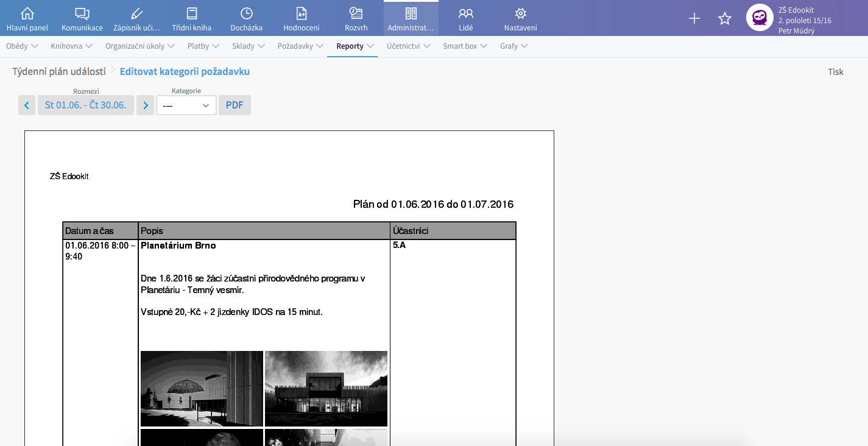This screenshot has width=868, height=446.
Task: Click the Tisk print link
Action: (836, 72)
